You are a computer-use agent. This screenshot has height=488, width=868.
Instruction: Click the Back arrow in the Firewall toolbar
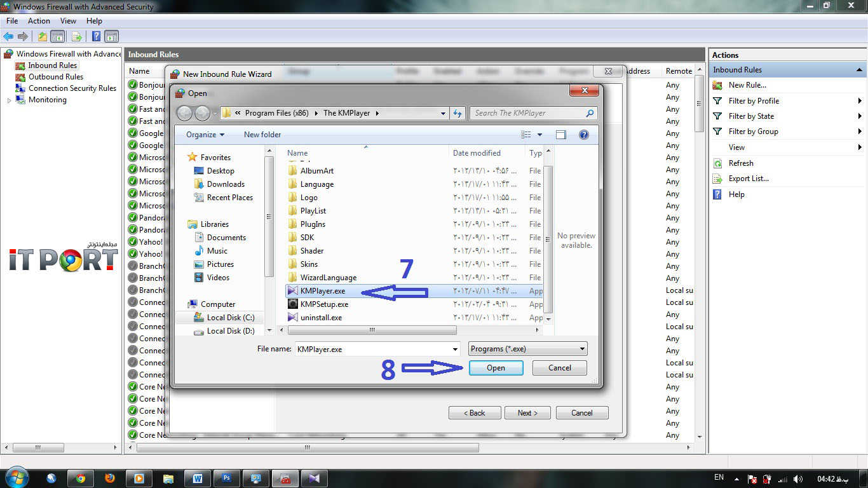pyautogui.click(x=8, y=36)
